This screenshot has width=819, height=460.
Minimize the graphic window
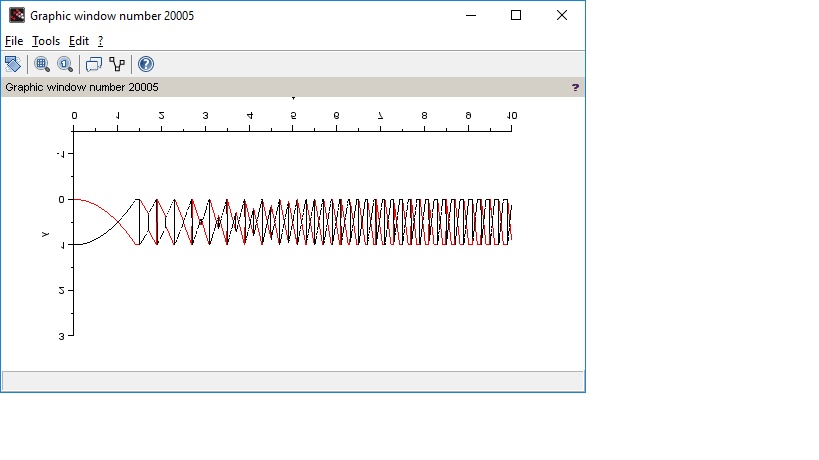(x=470, y=15)
